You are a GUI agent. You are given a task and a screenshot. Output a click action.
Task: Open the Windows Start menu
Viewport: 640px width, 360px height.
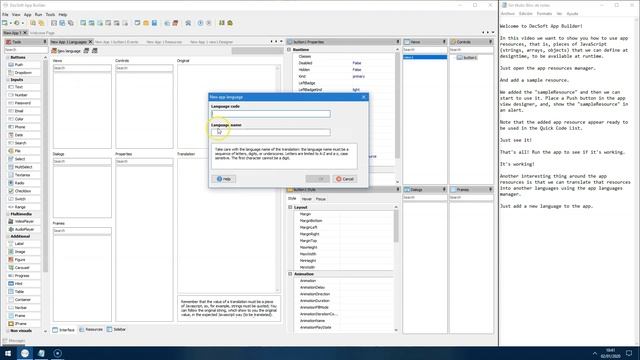(x=8, y=353)
